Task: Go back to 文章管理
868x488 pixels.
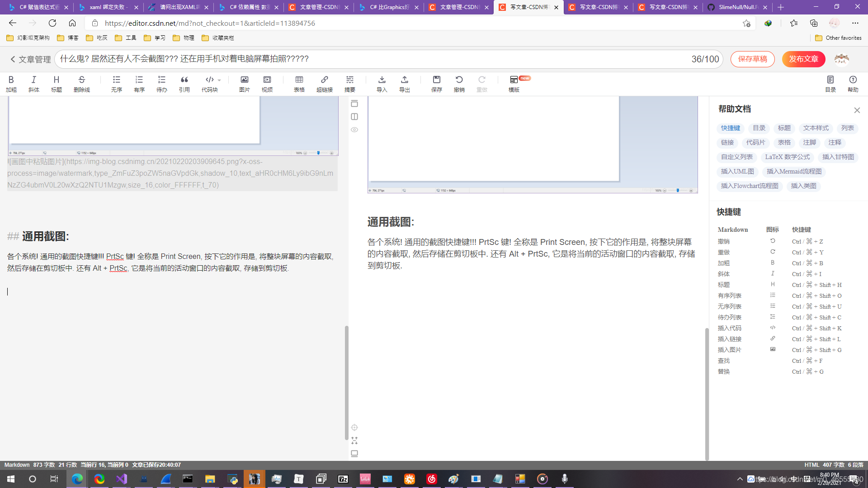Action: pos(30,59)
